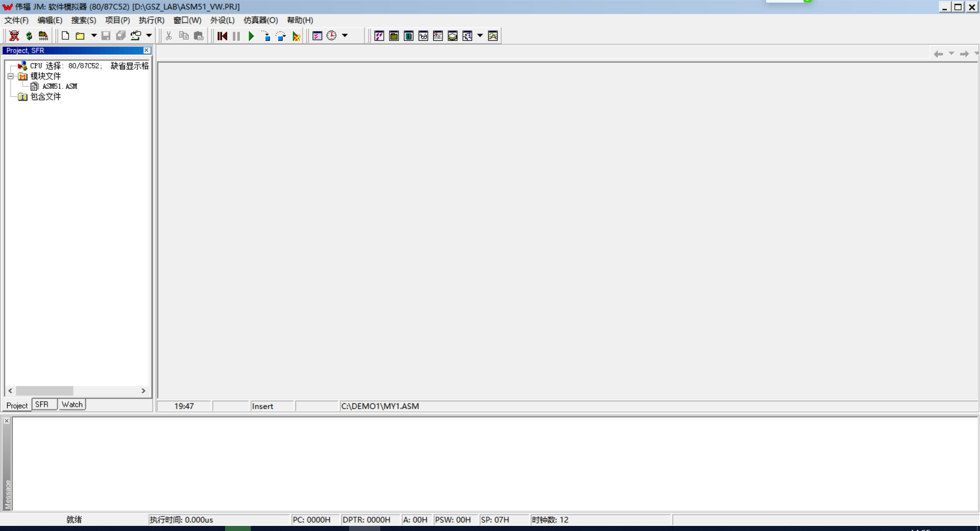980x531 pixels.
Task: Switch to the SFR tab
Action: [42, 404]
